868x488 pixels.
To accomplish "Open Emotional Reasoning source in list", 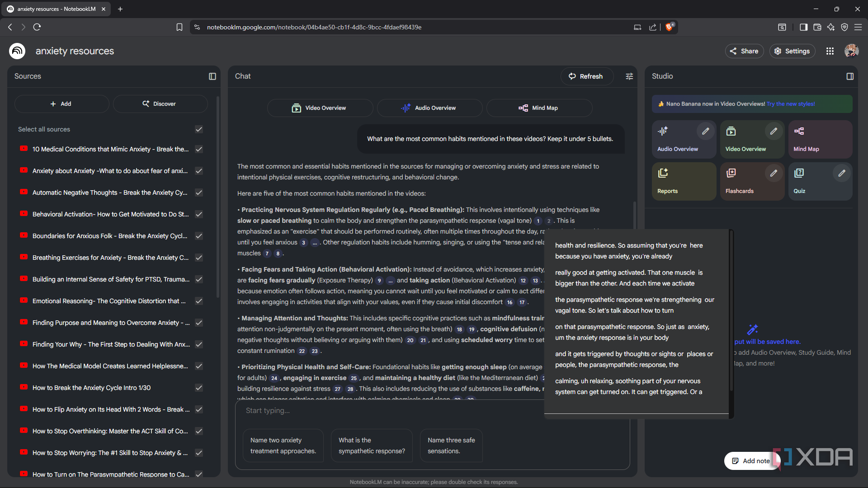I will [108, 301].
